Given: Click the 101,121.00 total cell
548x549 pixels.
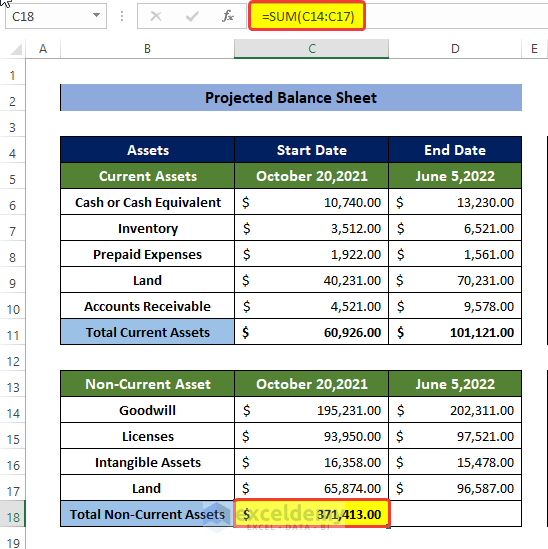Looking at the screenshot, I should point(455,332).
